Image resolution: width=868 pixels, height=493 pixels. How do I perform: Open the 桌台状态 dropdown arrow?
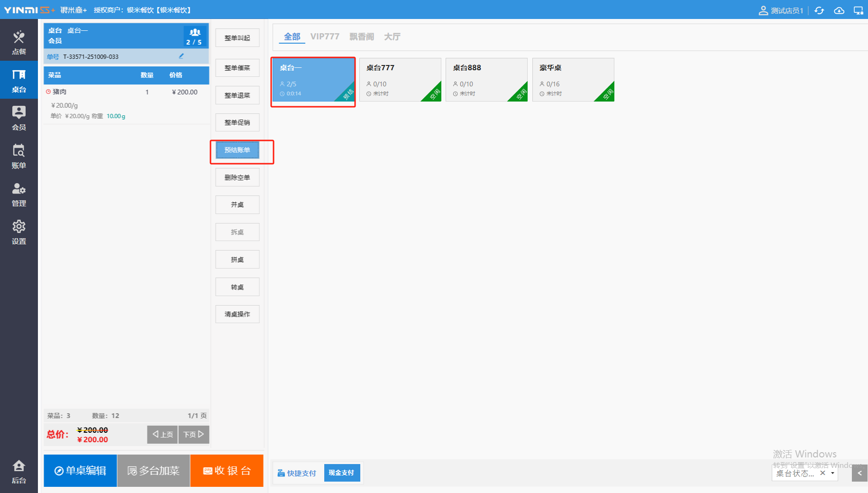832,473
